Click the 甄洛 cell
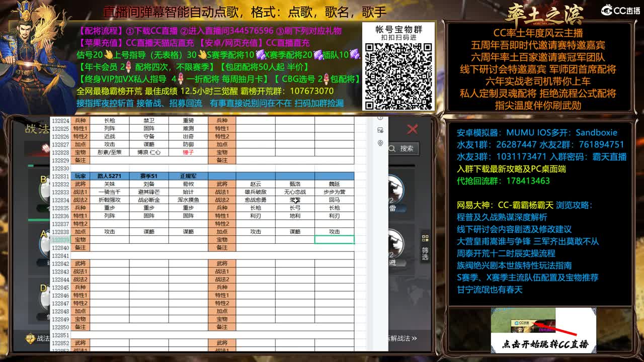This screenshot has width=644, height=362. pyautogui.click(x=295, y=184)
